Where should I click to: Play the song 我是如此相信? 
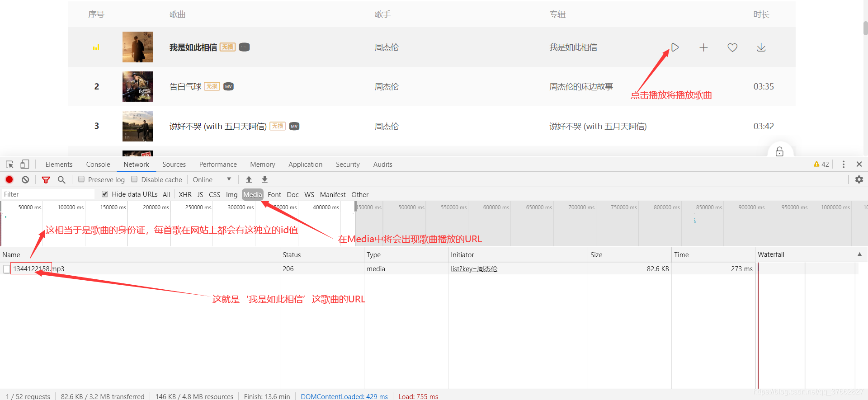click(675, 47)
